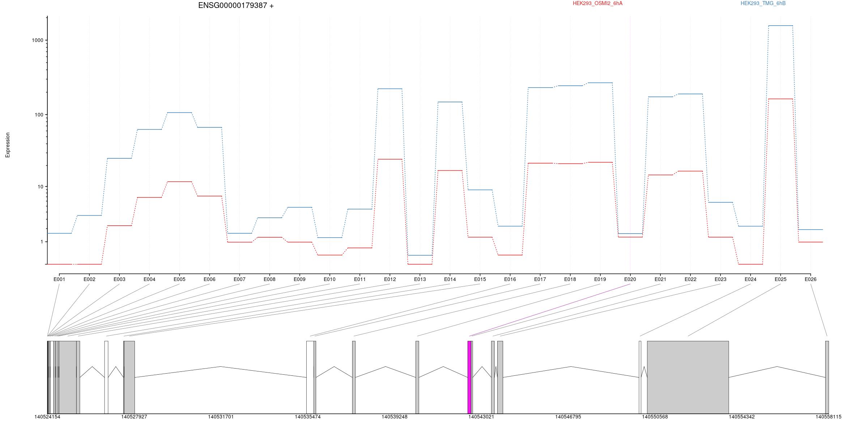Click the red line segment above E025
The height and width of the screenshot is (434, 868).
[x=780, y=99]
